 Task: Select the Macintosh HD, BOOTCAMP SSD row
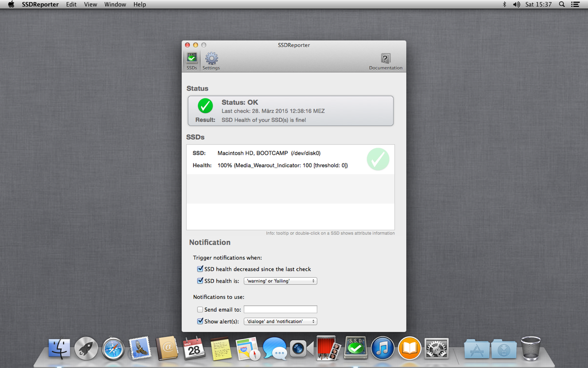pyautogui.click(x=290, y=159)
